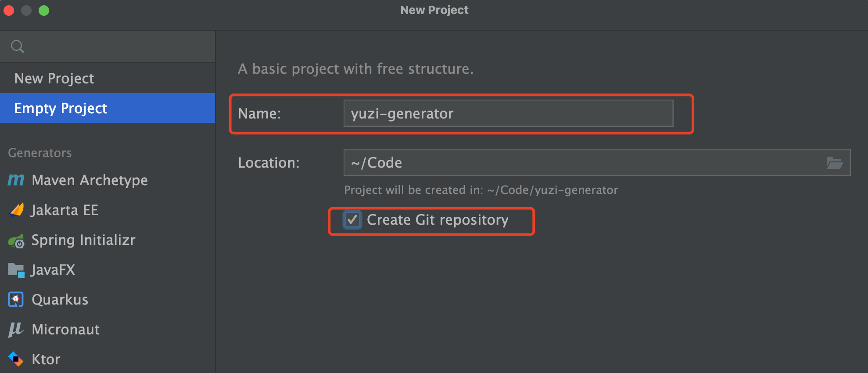Viewport: 868px width, 373px height.
Task: Click the search magnifier icon
Action: [x=18, y=47]
